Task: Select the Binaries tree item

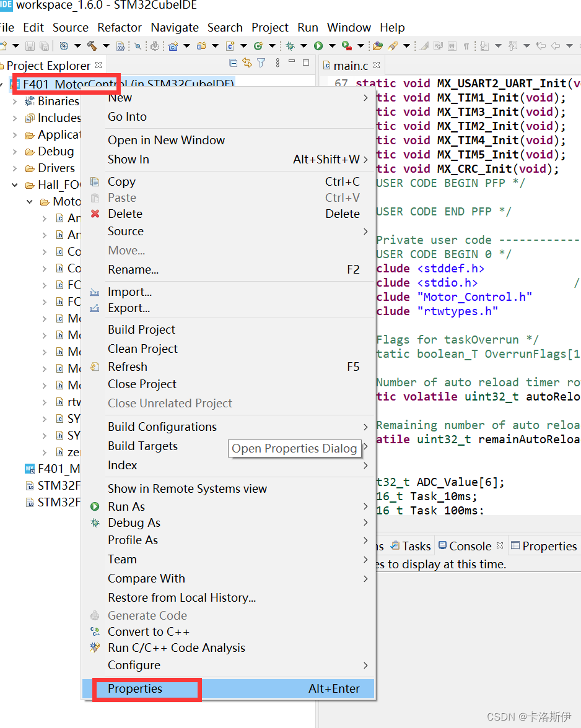Action: pyautogui.click(x=52, y=102)
